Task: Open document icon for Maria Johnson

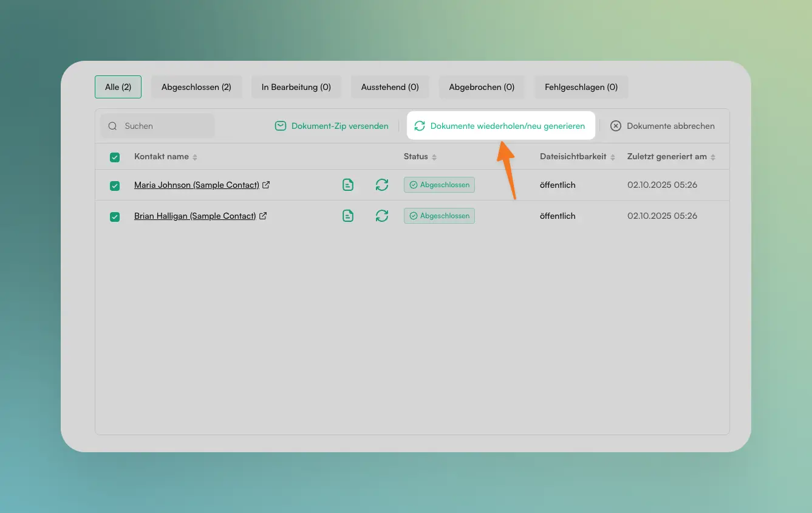Action: [x=348, y=185]
